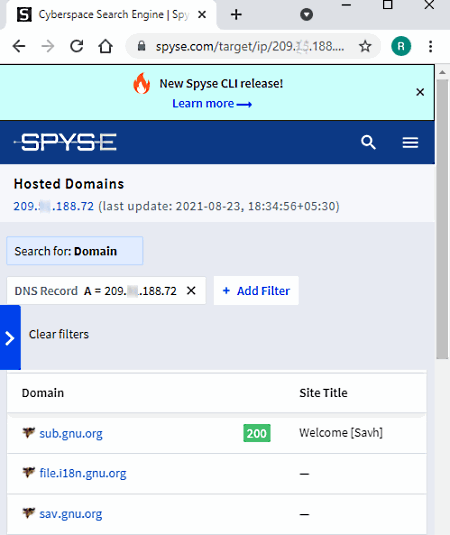Screen dimensions: 450x535
Task: Open the browser home page
Action: pyautogui.click(x=105, y=46)
